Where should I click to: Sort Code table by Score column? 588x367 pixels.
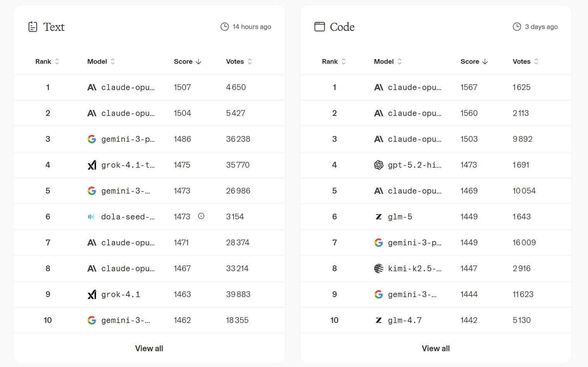pyautogui.click(x=474, y=61)
